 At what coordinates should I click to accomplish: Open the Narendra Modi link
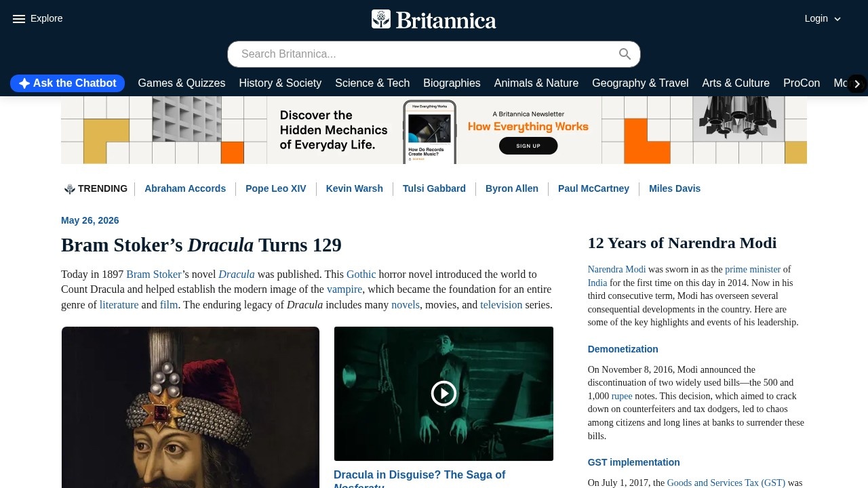click(616, 270)
